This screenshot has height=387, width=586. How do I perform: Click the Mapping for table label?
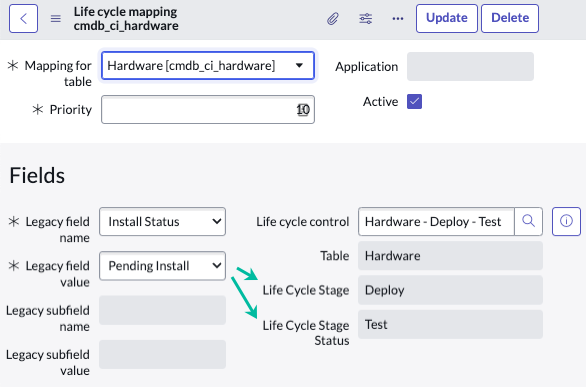coord(58,73)
